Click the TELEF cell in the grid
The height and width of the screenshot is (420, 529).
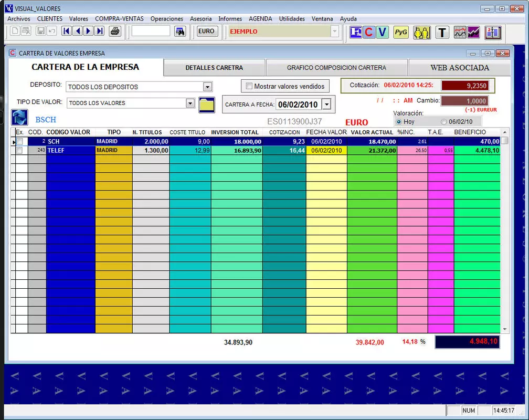click(x=70, y=151)
